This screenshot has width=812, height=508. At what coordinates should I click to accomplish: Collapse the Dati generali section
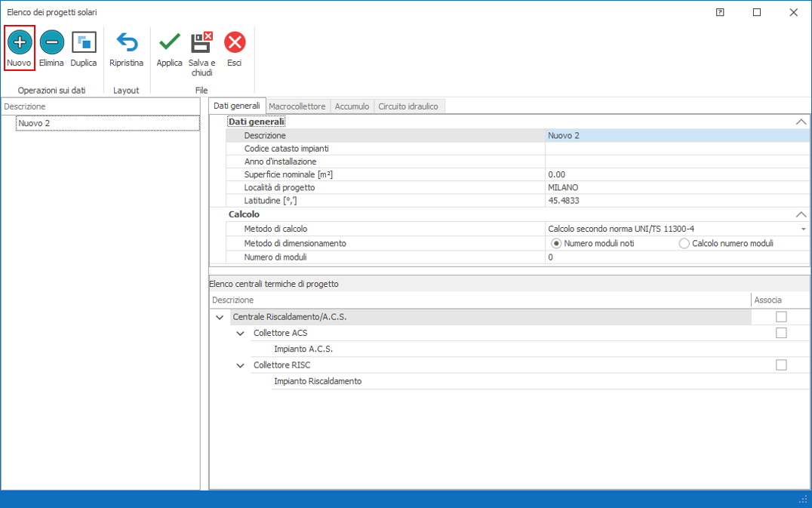pyautogui.click(x=801, y=122)
